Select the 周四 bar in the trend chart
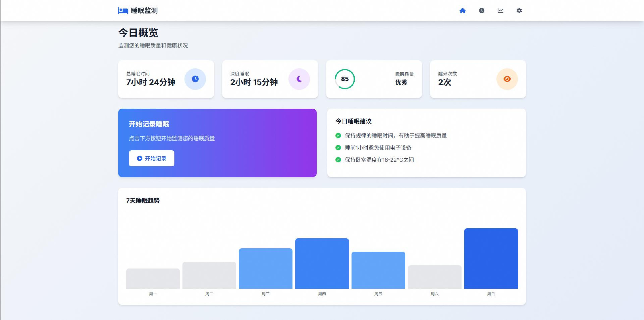The image size is (644, 320). coord(322,263)
